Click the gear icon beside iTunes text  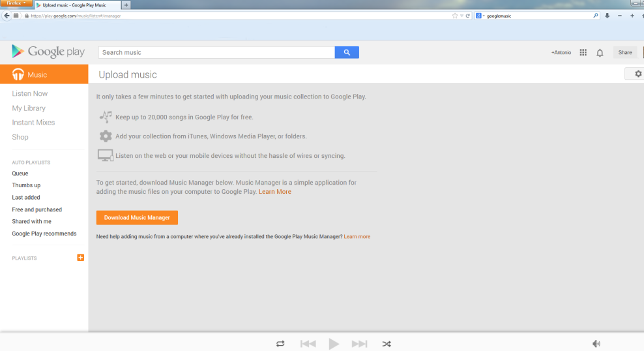coord(106,136)
